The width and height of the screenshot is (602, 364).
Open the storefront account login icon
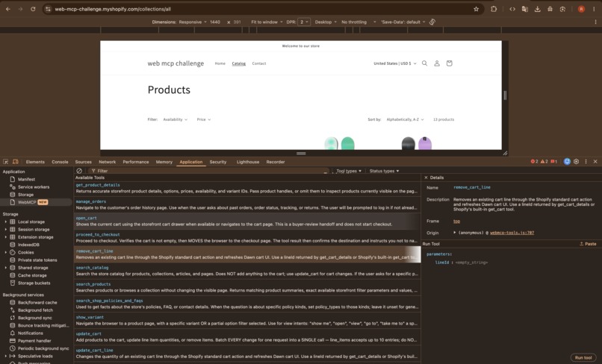(437, 63)
